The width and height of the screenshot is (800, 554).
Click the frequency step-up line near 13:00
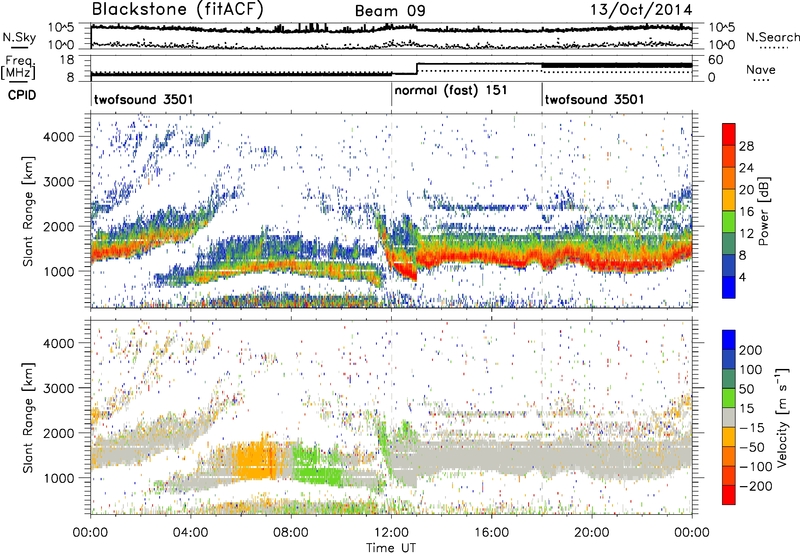(417, 69)
